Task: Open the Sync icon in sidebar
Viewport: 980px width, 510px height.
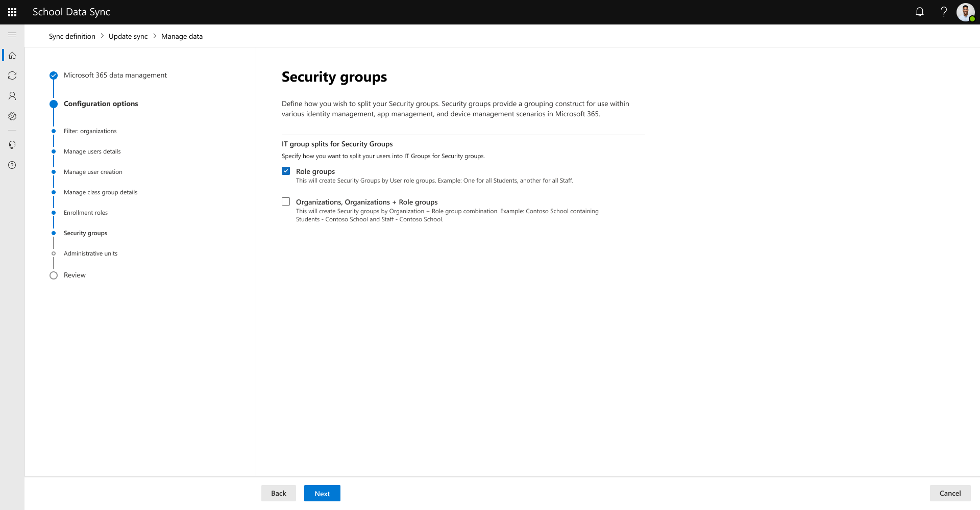Action: (x=12, y=75)
